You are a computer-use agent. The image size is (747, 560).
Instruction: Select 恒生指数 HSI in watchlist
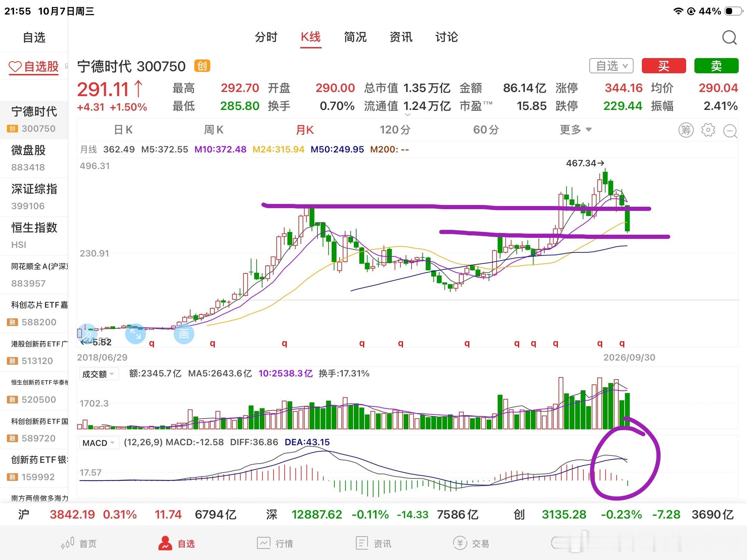coord(34,236)
